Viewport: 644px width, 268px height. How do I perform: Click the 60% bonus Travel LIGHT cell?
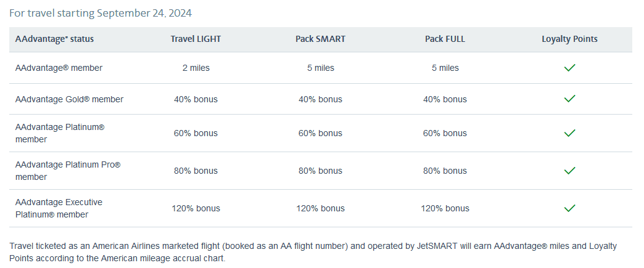click(x=196, y=133)
